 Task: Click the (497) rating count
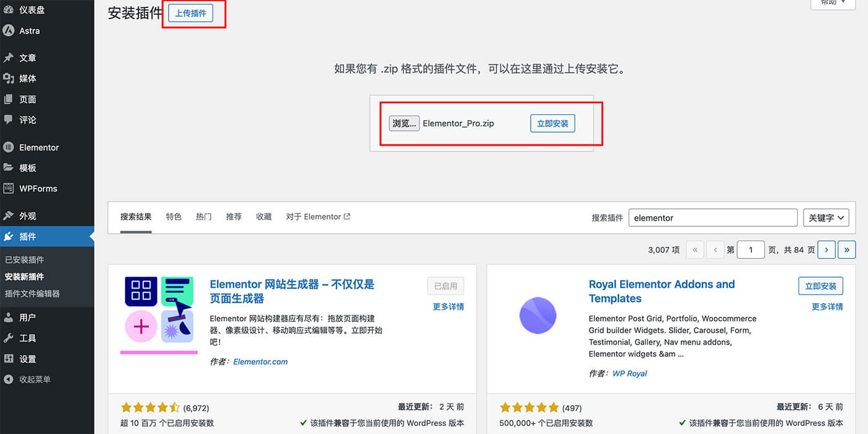(572, 408)
